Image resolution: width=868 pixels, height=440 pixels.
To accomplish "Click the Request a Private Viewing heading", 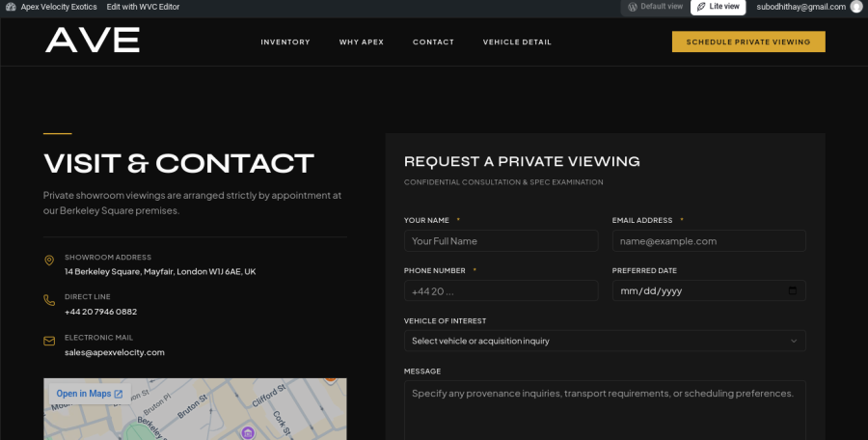I will click(522, 162).
